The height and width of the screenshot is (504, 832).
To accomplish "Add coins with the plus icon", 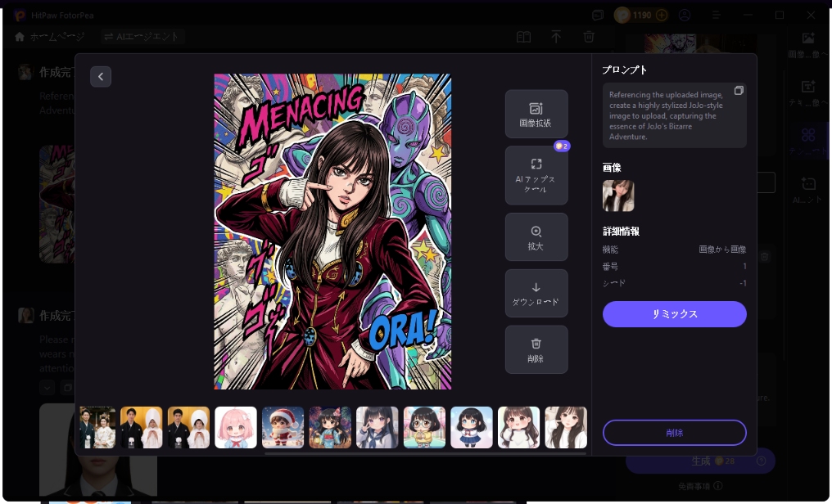I will [x=662, y=16].
